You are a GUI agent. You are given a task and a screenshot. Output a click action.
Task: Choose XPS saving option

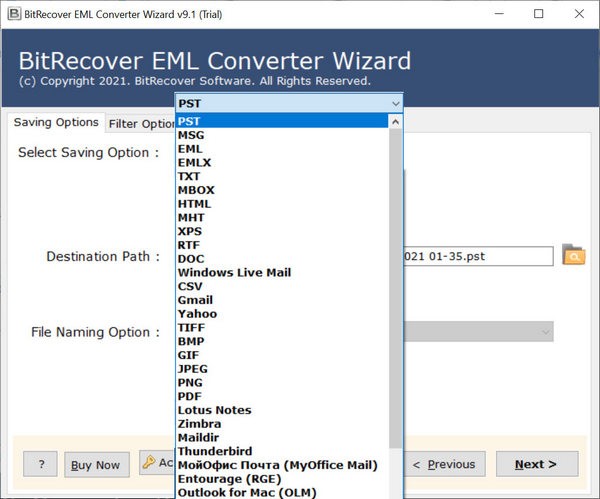click(x=282, y=232)
